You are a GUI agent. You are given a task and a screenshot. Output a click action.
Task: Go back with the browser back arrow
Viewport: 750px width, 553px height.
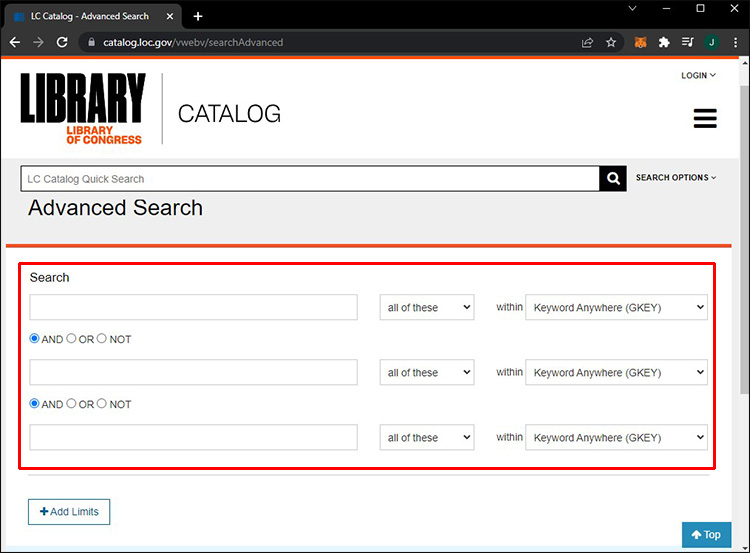pyautogui.click(x=15, y=43)
